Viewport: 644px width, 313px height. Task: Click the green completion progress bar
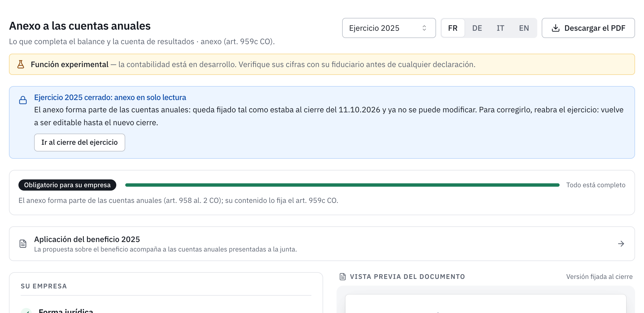[x=342, y=185]
